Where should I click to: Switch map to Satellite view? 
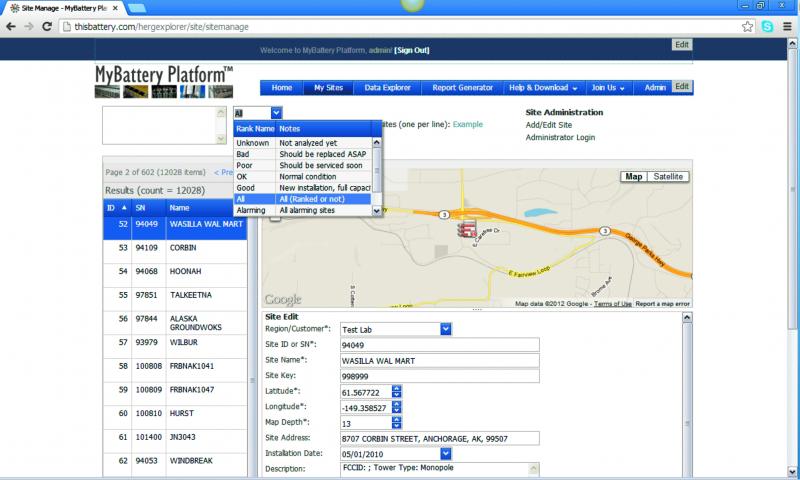[668, 176]
